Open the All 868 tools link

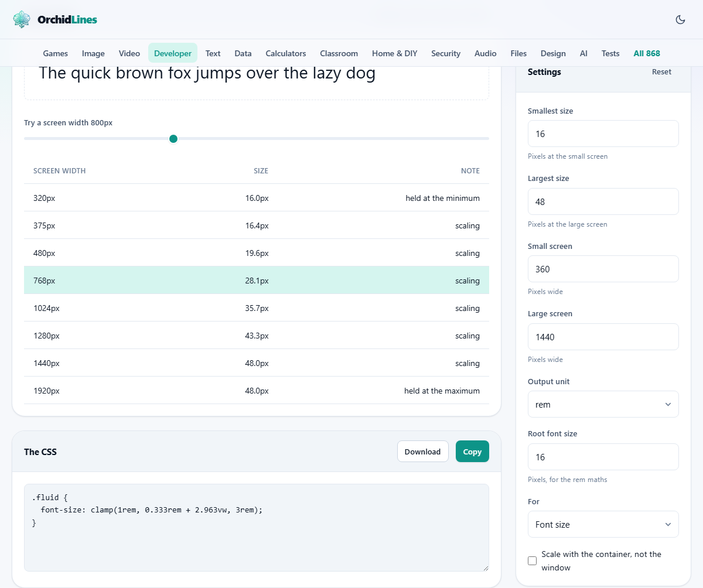coord(647,53)
